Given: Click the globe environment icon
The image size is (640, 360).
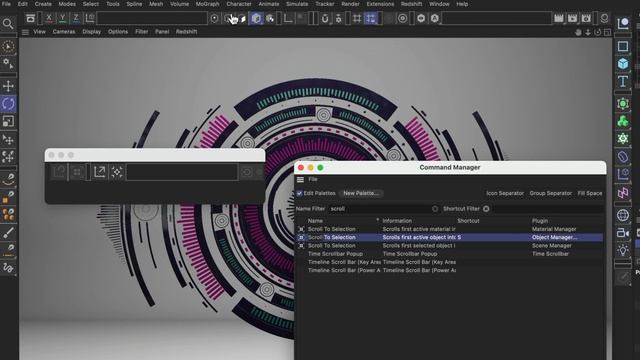Looking at the screenshot, I should click(x=623, y=215).
